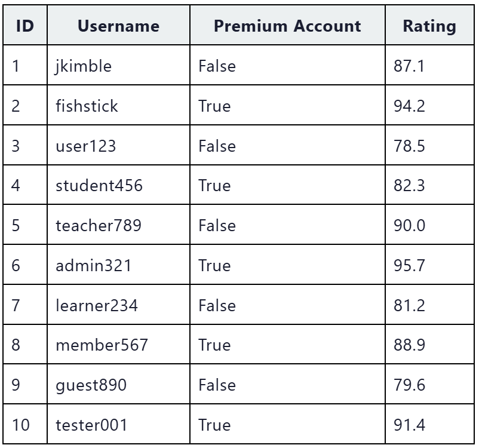Select the student456 username cell
Screen dimensions: 479x448
point(118,185)
